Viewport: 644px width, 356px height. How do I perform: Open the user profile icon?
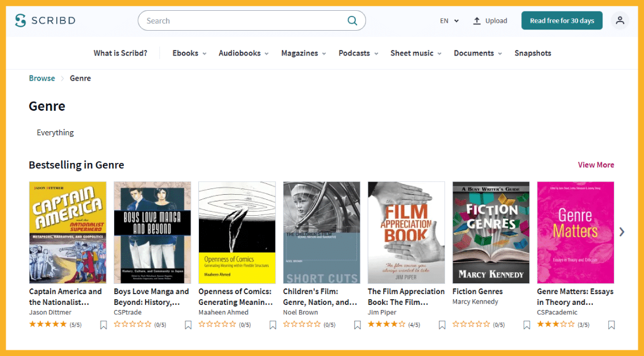(620, 20)
